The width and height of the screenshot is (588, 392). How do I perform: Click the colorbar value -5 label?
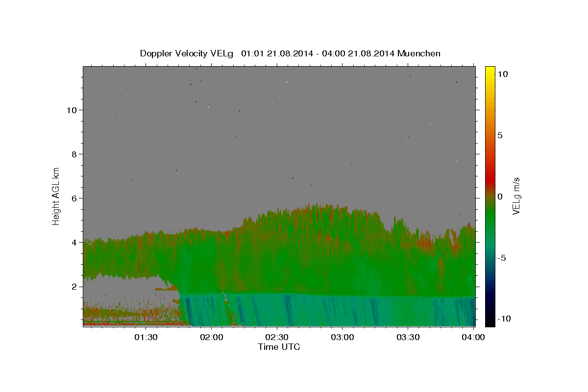pos(502,258)
